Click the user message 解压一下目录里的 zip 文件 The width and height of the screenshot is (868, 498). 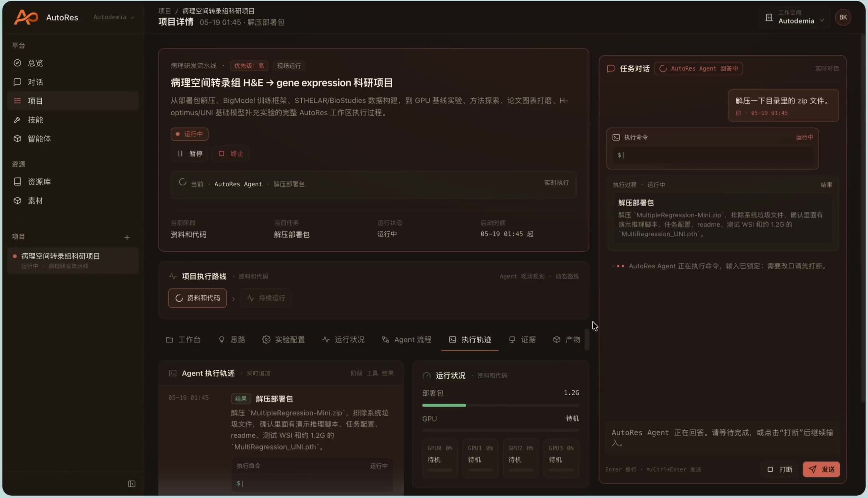(783, 105)
